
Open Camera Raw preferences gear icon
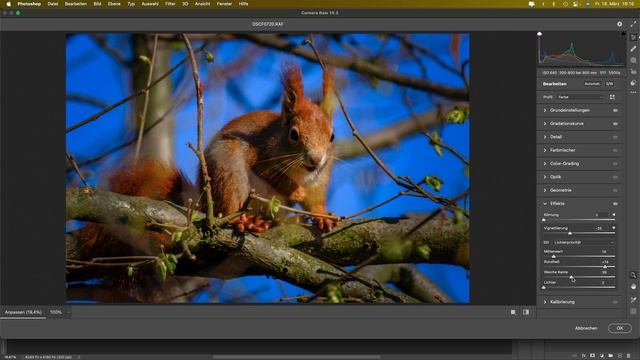[620, 24]
